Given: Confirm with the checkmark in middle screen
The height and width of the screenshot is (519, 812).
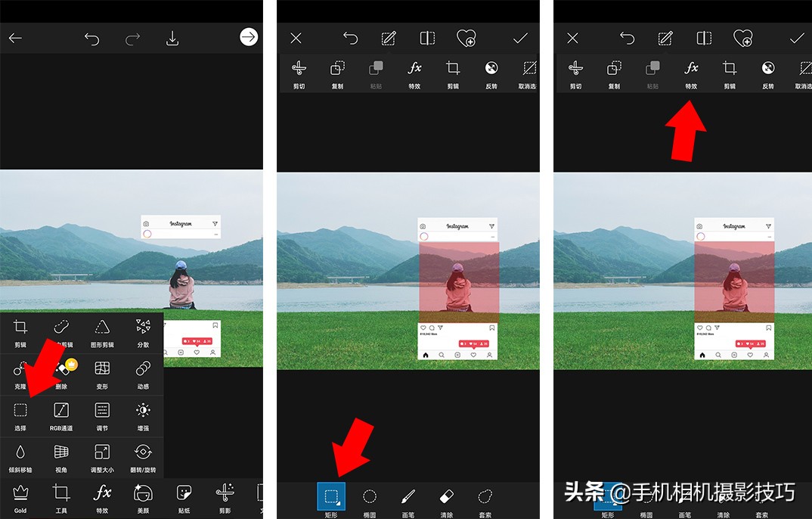Looking at the screenshot, I should (520, 38).
